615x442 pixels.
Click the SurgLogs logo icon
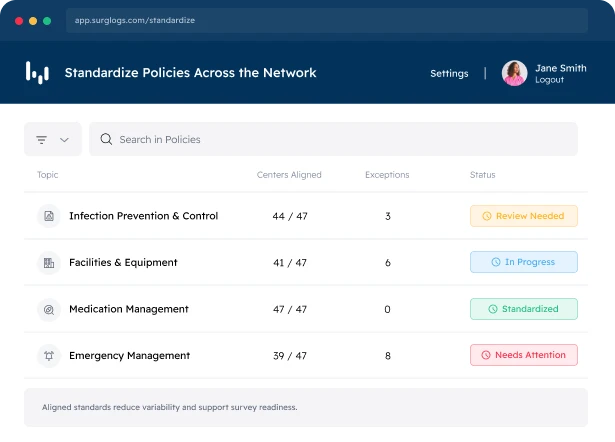coord(37,73)
